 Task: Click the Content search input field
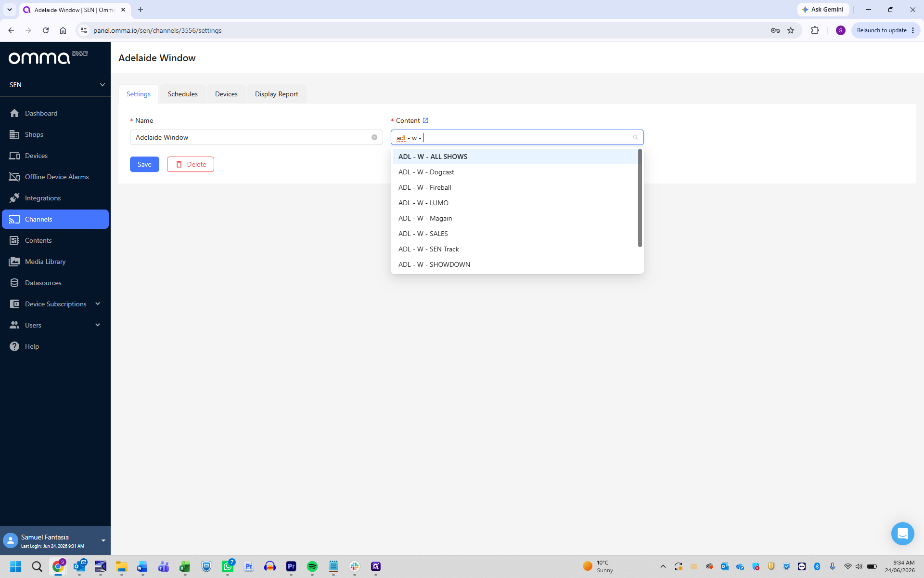pos(517,137)
